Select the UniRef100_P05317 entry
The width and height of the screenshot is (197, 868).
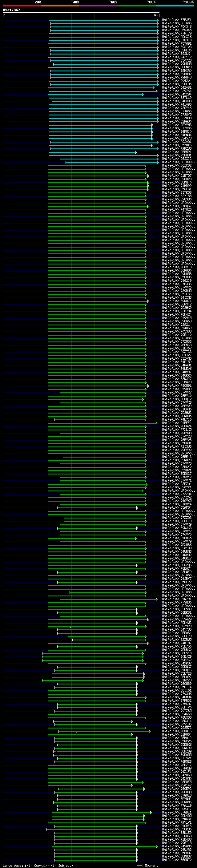177,809
